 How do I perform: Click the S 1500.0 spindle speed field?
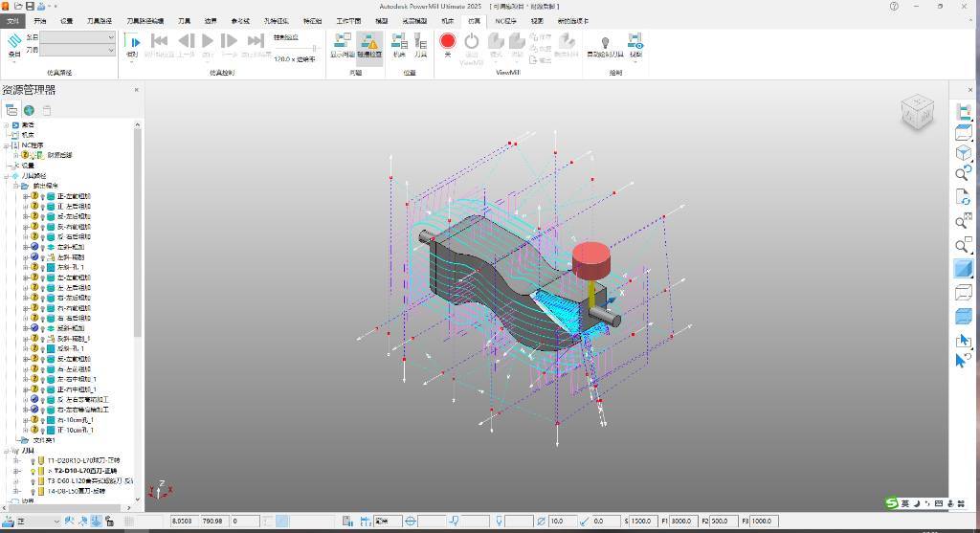(x=640, y=521)
